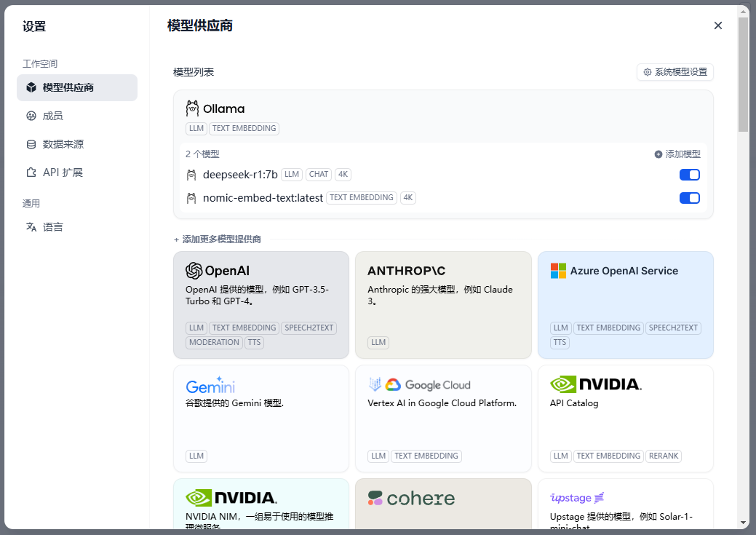The width and height of the screenshot is (756, 535).
Task: Click the CHAT tag on deepseek-r1:7b
Action: coord(319,174)
